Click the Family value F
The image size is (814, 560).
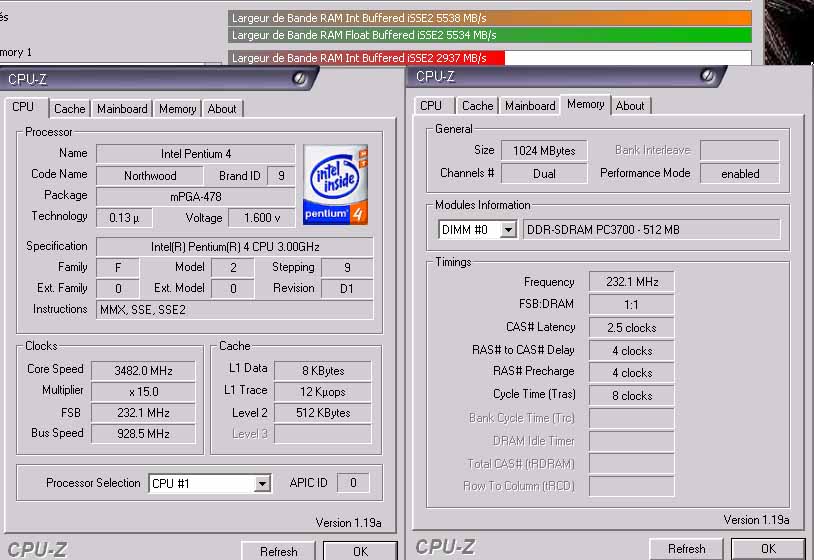118,268
